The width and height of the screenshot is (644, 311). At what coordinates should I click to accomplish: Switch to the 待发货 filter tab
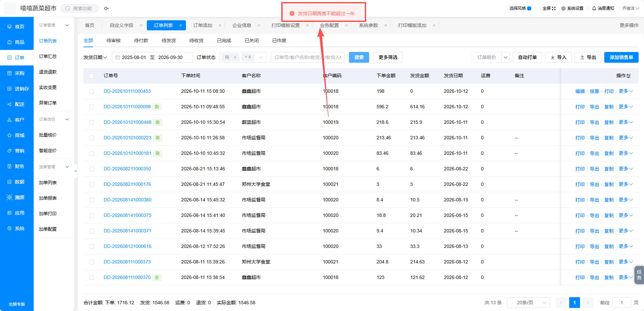169,40
